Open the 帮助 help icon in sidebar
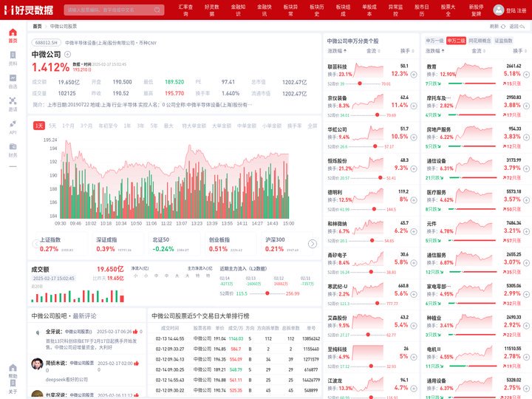Viewport: 532px width, 399px height. [13, 371]
